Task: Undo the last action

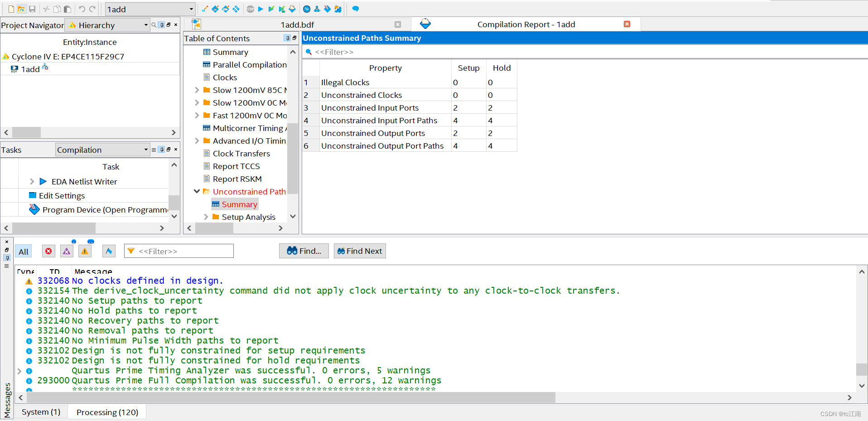Action: 82,9
